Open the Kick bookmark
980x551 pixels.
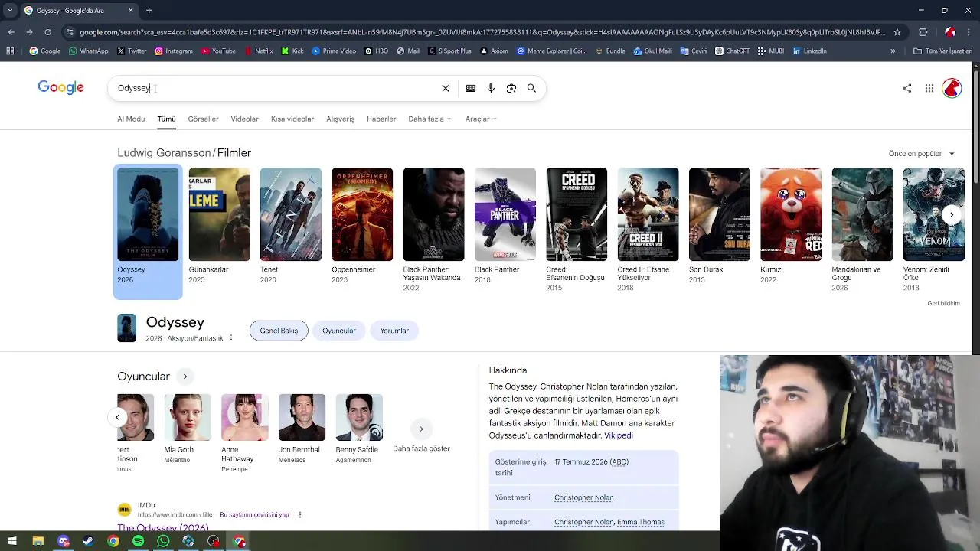coord(292,51)
